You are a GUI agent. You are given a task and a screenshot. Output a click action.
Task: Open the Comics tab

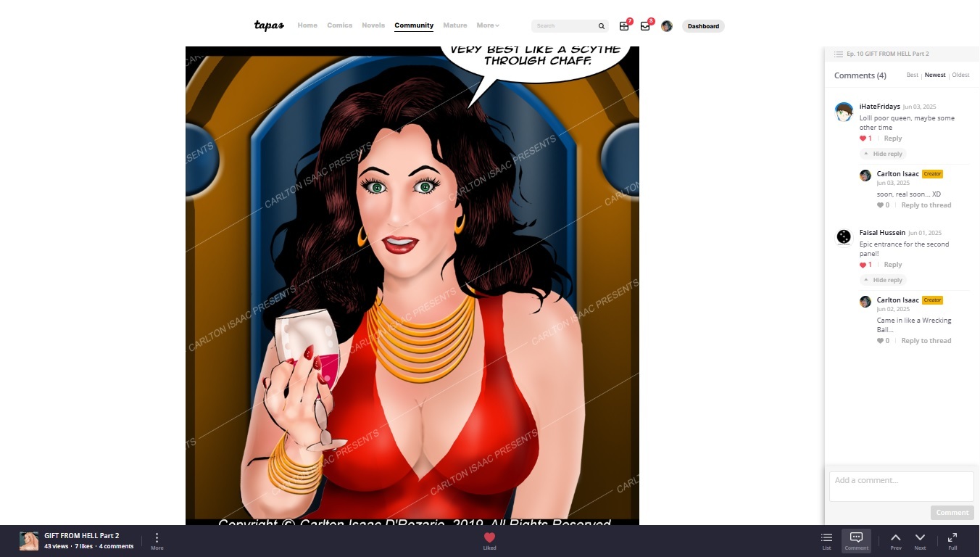pos(339,25)
